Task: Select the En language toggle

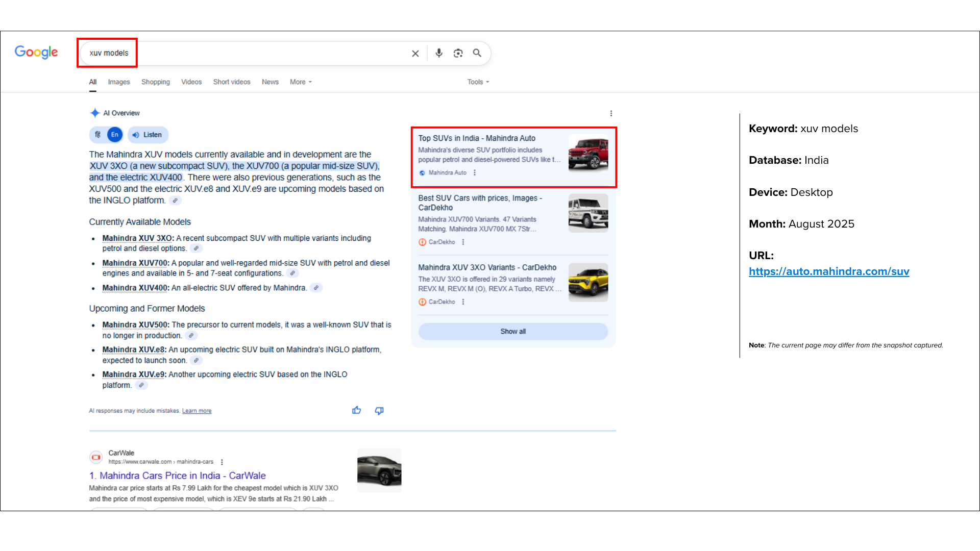Action: [115, 135]
